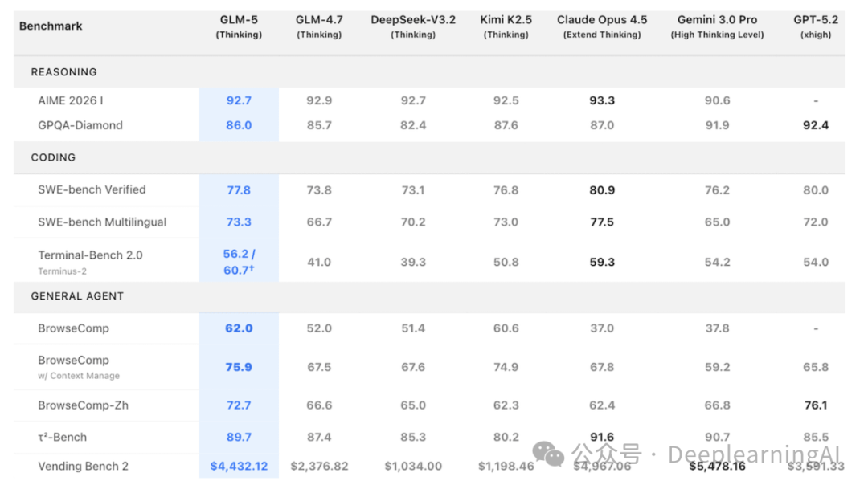The height and width of the screenshot is (489, 868).
Task: Click the Gemini 3.0 Pro column header
Action: pos(717,26)
